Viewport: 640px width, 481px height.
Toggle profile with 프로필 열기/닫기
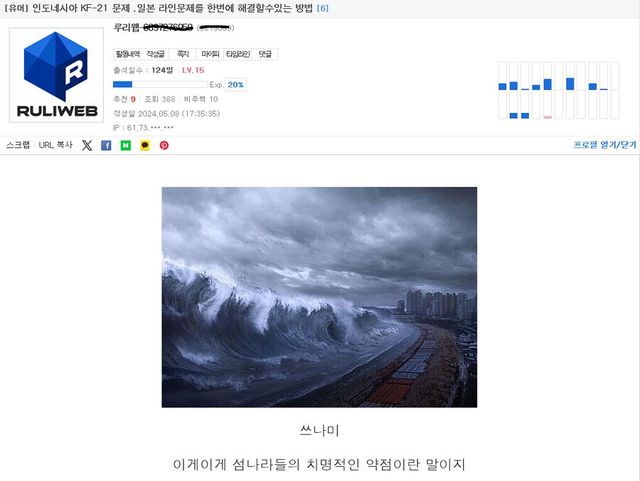coord(605,145)
